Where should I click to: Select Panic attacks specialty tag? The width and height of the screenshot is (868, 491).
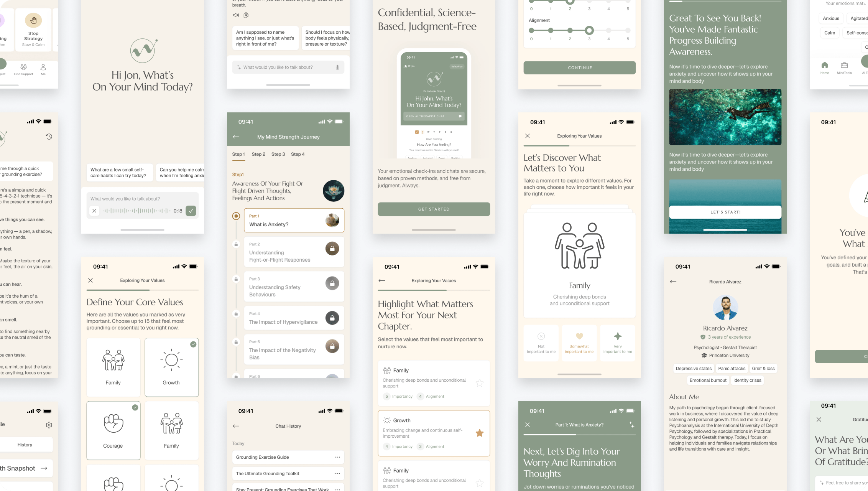pyautogui.click(x=732, y=369)
